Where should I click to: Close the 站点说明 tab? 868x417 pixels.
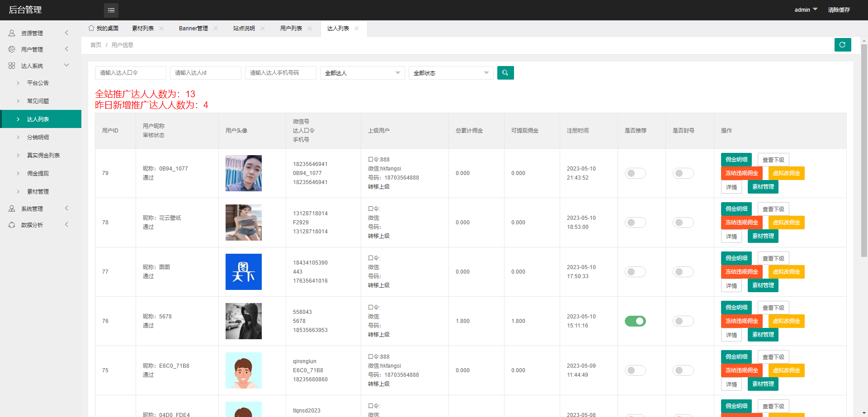click(x=263, y=28)
